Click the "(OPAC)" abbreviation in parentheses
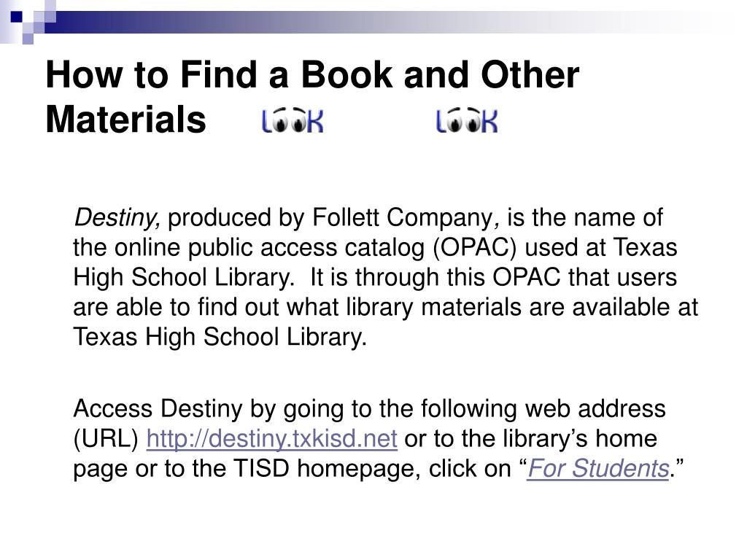The width and height of the screenshot is (747, 560). coord(474,248)
